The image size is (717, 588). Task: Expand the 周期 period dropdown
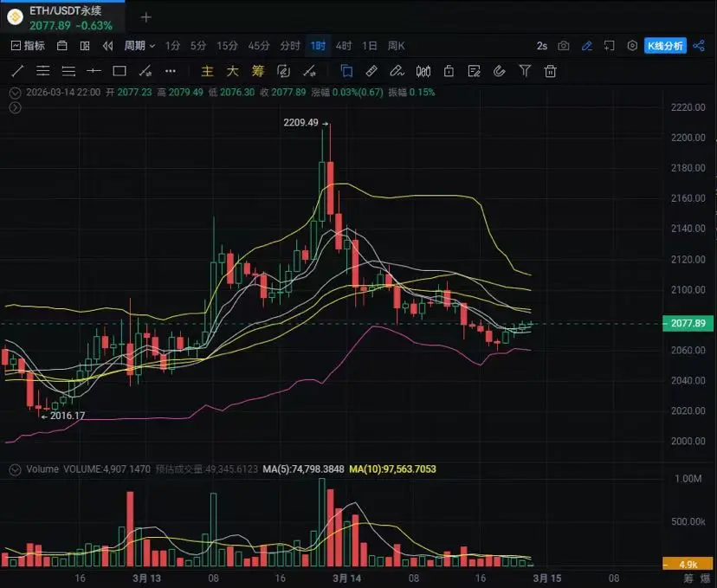(139, 46)
